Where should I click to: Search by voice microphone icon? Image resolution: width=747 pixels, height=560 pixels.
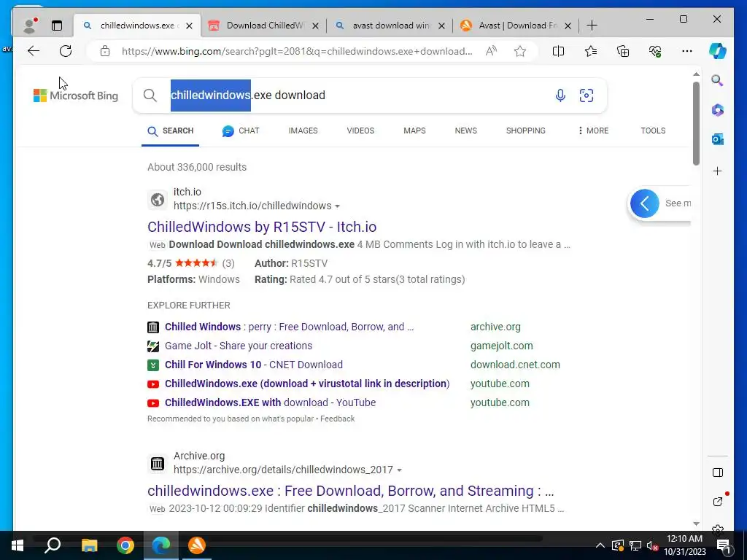[560, 96]
